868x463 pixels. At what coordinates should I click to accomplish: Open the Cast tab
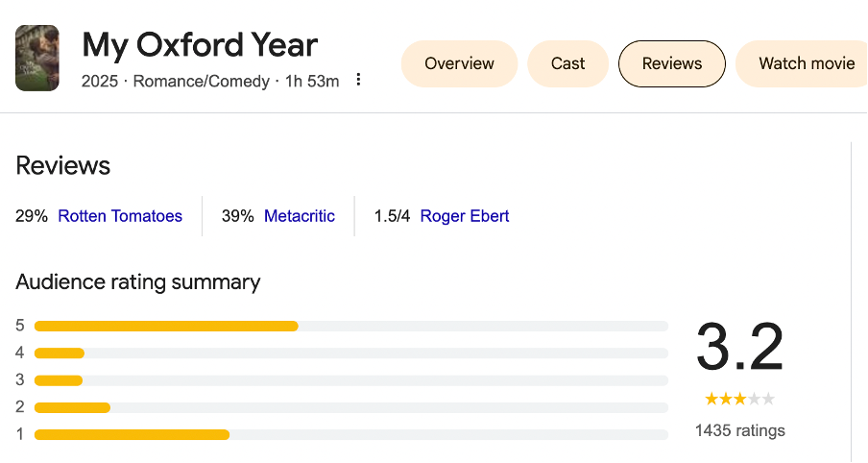(567, 63)
